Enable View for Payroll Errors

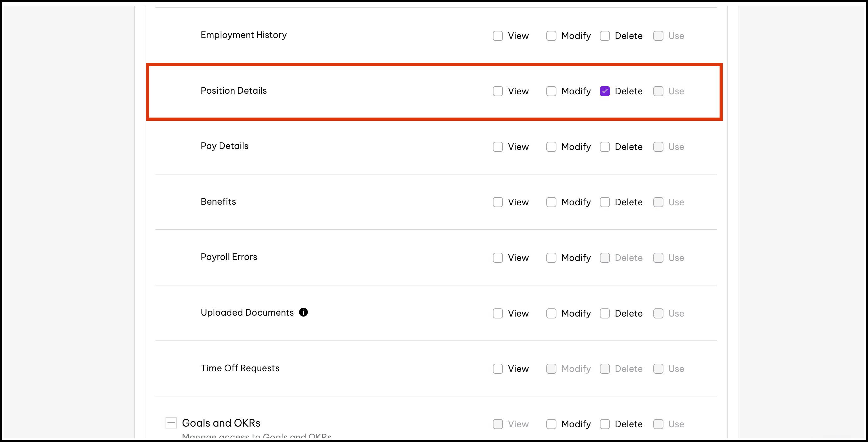pyautogui.click(x=498, y=258)
